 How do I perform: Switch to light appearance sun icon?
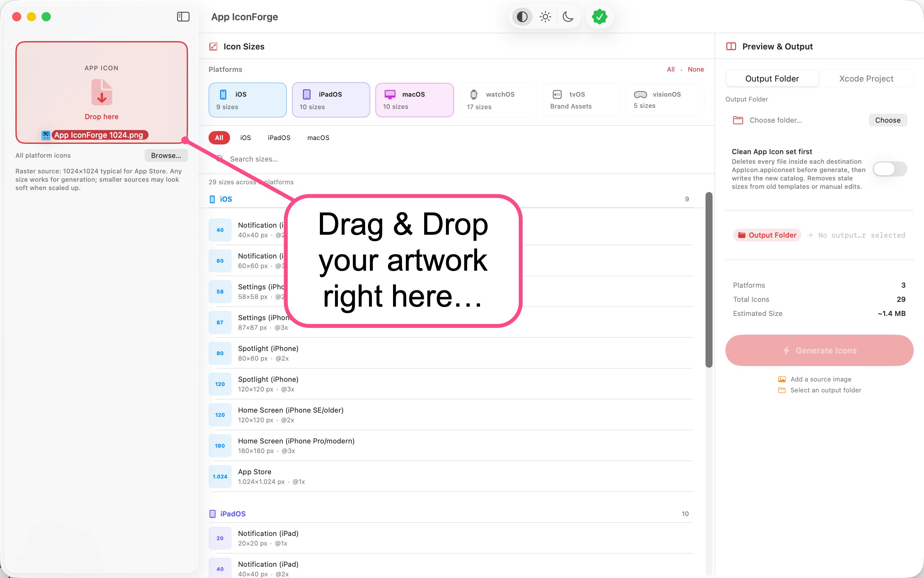[x=545, y=17]
